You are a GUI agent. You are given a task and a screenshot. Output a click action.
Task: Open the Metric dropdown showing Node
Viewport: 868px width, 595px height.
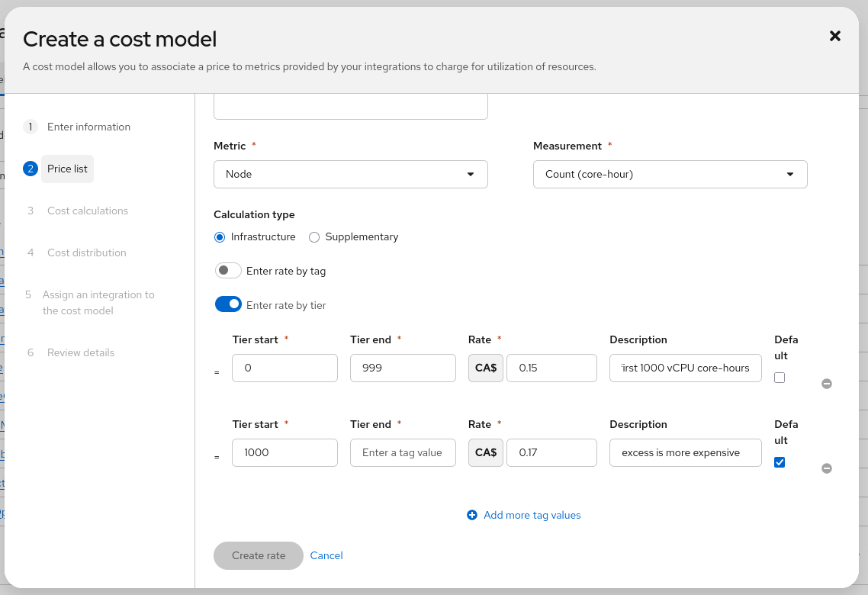point(350,174)
